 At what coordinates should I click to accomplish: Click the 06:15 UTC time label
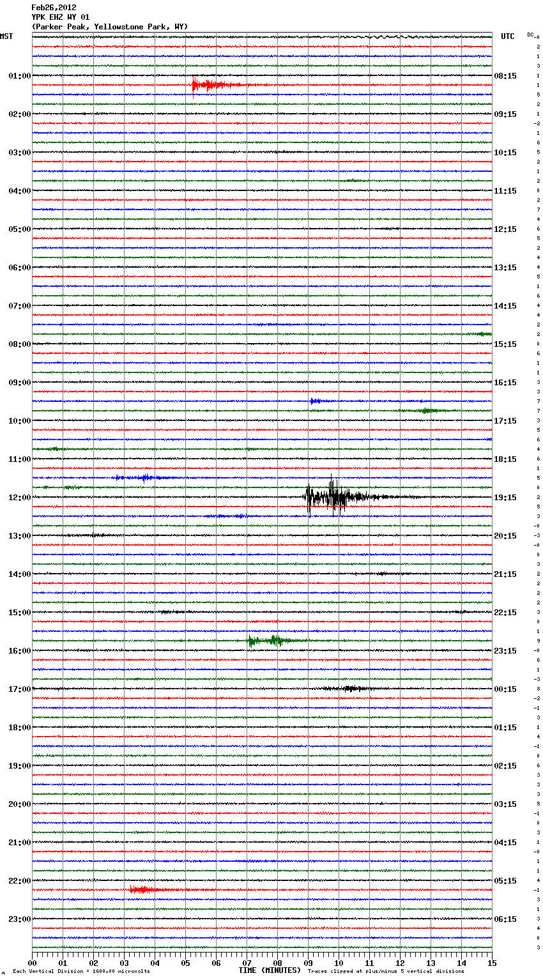pyautogui.click(x=505, y=919)
